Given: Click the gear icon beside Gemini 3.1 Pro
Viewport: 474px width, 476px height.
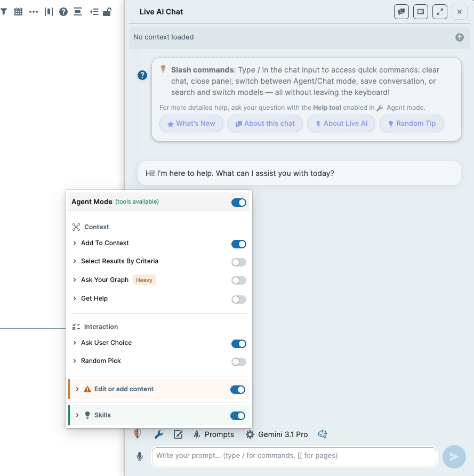Looking at the screenshot, I should click(x=250, y=434).
